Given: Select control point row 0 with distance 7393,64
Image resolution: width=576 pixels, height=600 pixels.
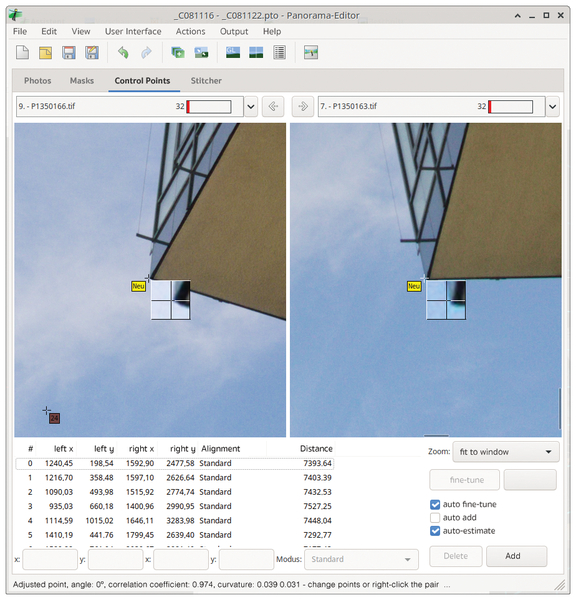Looking at the screenshot, I should point(175,463).
